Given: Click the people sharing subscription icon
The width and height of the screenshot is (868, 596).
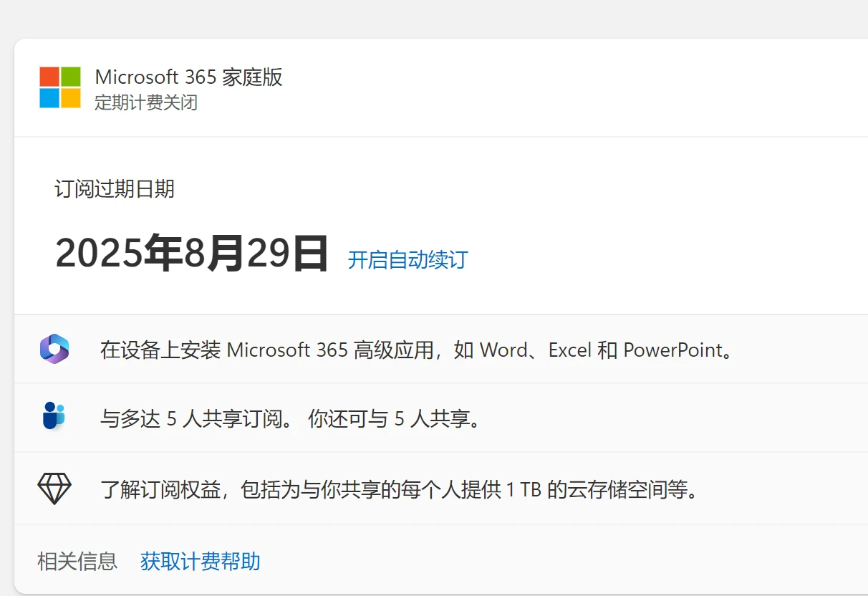Looking at the screenshot, I should tap(54, 417).
